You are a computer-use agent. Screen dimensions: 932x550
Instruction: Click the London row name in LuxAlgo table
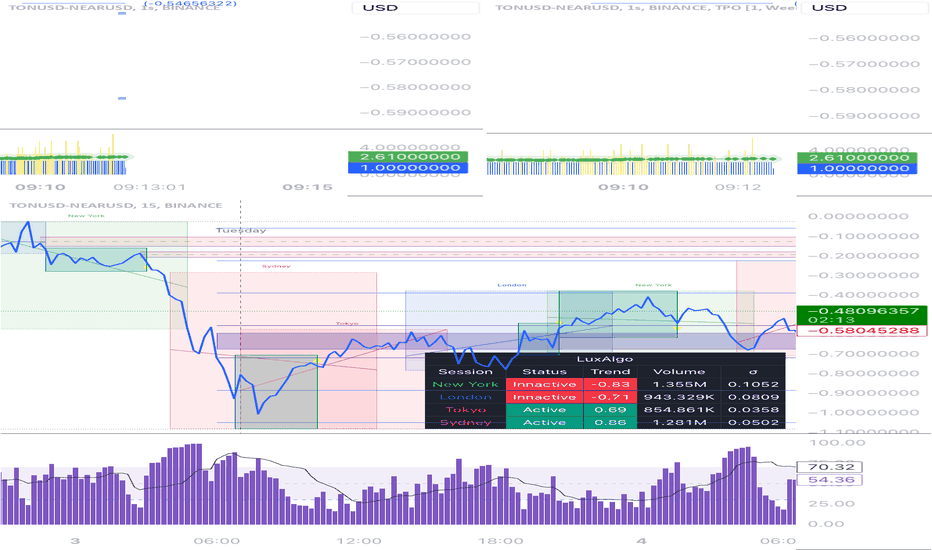pos(465,397)
